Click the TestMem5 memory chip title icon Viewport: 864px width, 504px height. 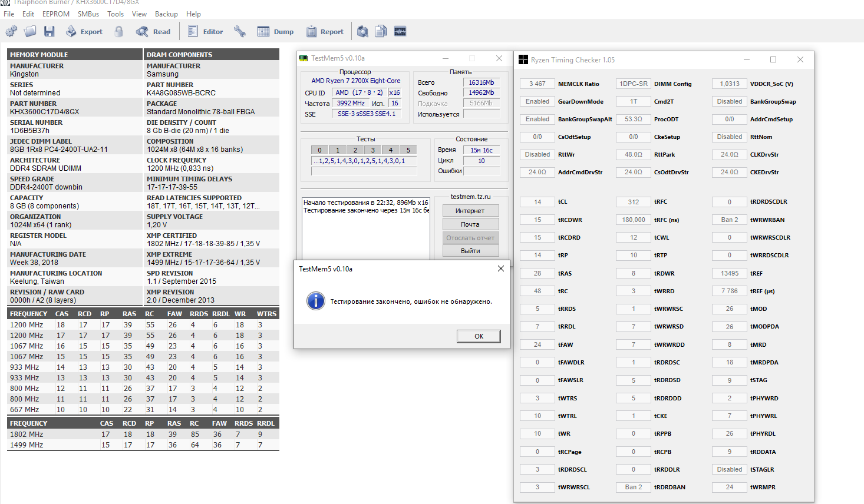304,58
